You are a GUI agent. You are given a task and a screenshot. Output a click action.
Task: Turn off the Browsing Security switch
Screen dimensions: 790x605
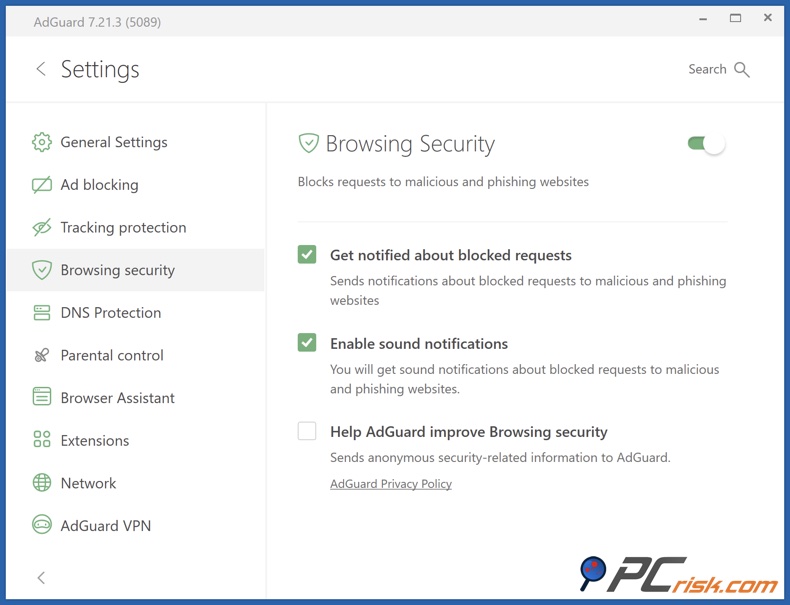706,144
